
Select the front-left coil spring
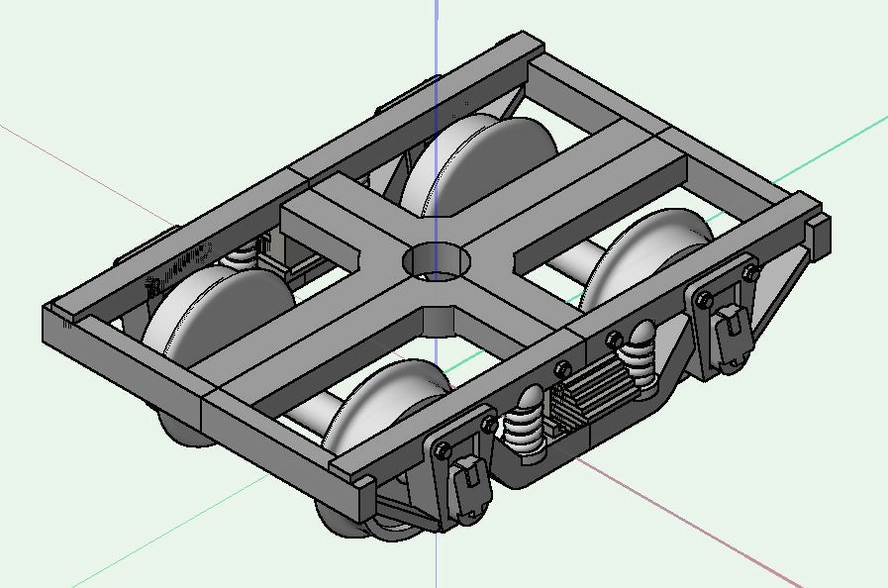point(527,426)
